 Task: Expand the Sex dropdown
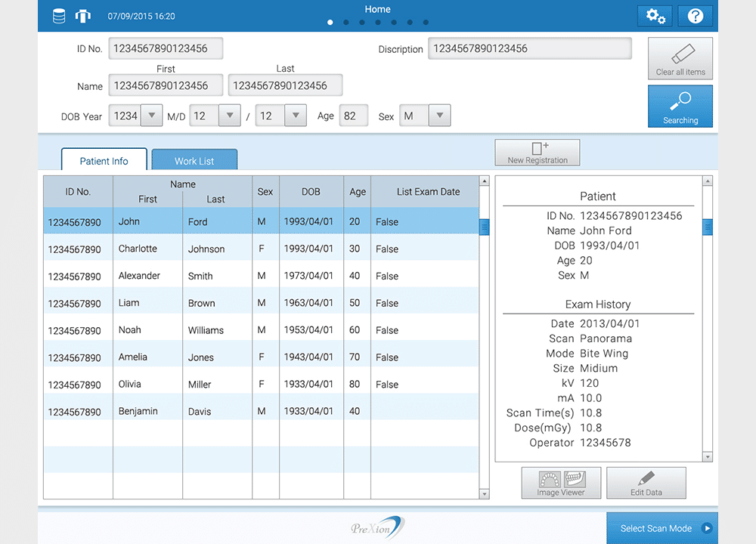(x=439, y=116)
